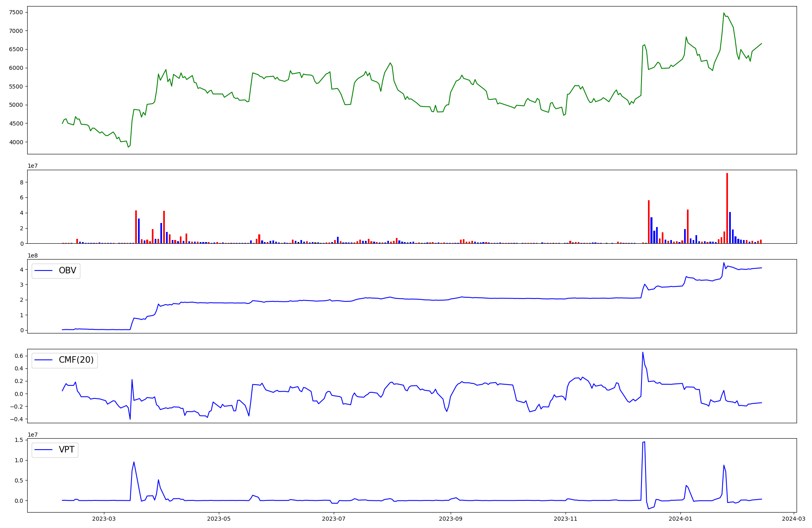Click the CMF(20) legend label
Screen dimensions: 812x528
pyautogui.click(x=76, y=360)
